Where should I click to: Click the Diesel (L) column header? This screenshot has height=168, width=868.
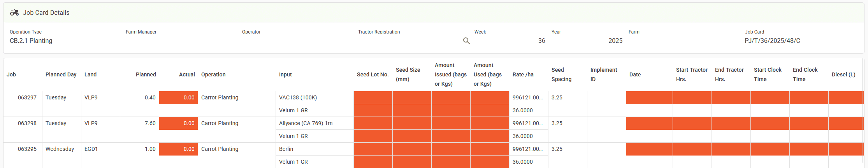click(843, 74)
